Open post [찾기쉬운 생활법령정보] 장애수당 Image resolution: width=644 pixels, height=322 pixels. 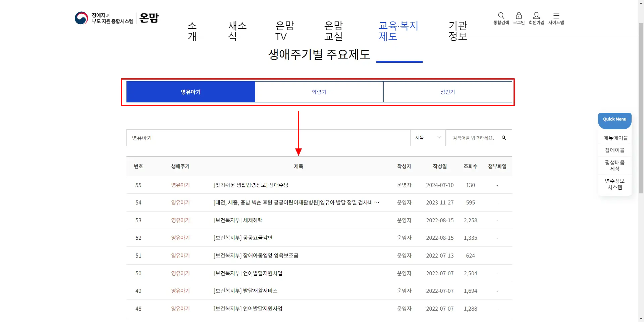[x=251, y=185]
